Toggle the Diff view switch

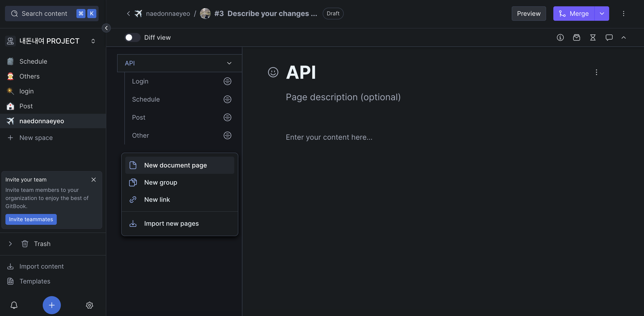tap(132, 37)
